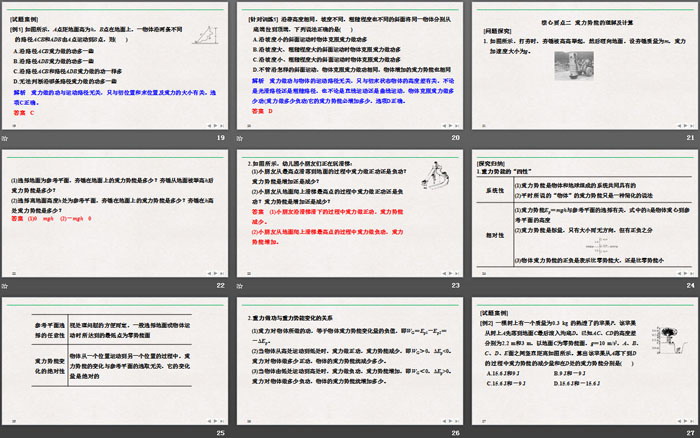Click the previous-slide arrow inside slide 20
Screen dimensions: 700x438
(444, 126)
